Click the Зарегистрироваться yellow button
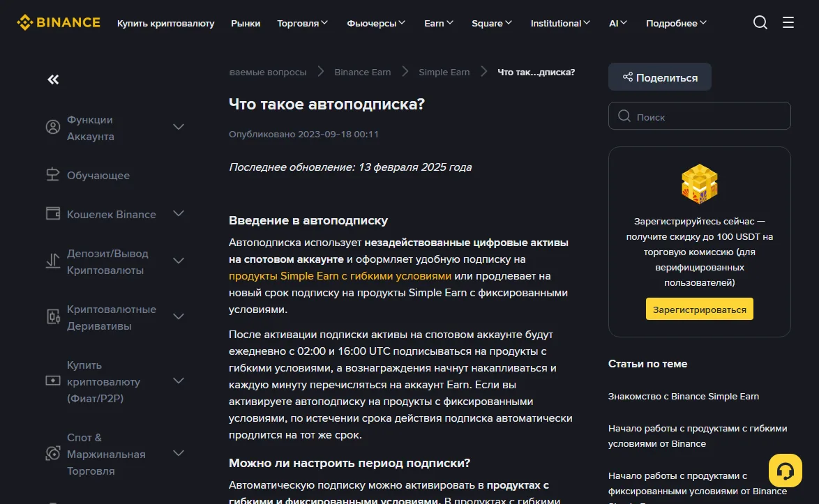 coord(700,310)
